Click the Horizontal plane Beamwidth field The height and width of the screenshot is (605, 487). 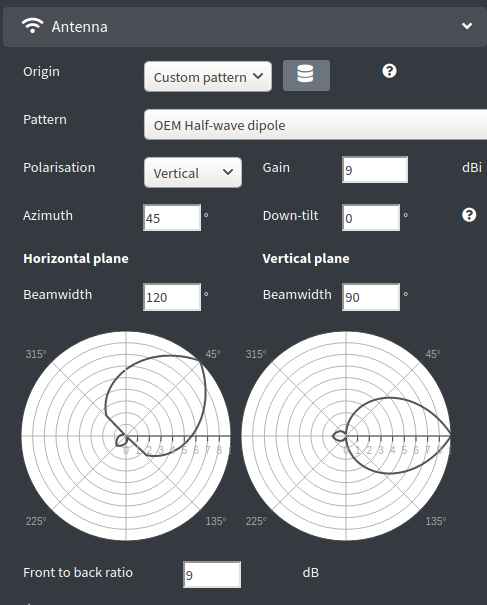[x=172, y=297]
